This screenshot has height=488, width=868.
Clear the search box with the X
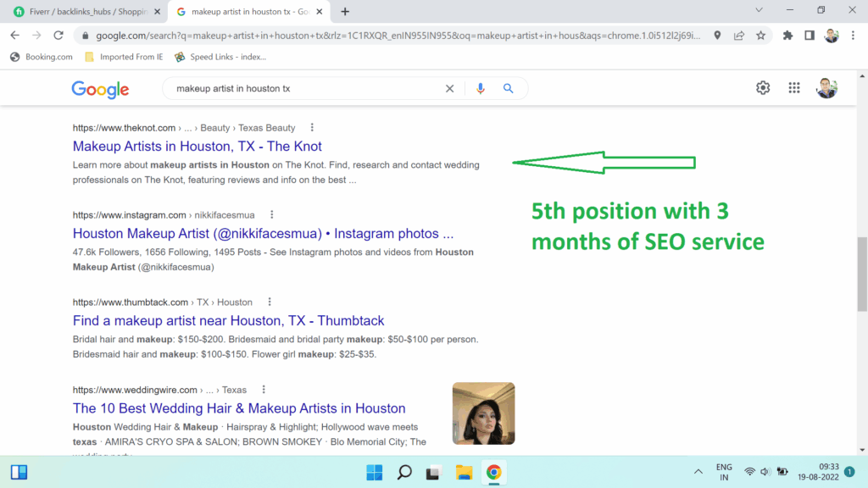449,88
